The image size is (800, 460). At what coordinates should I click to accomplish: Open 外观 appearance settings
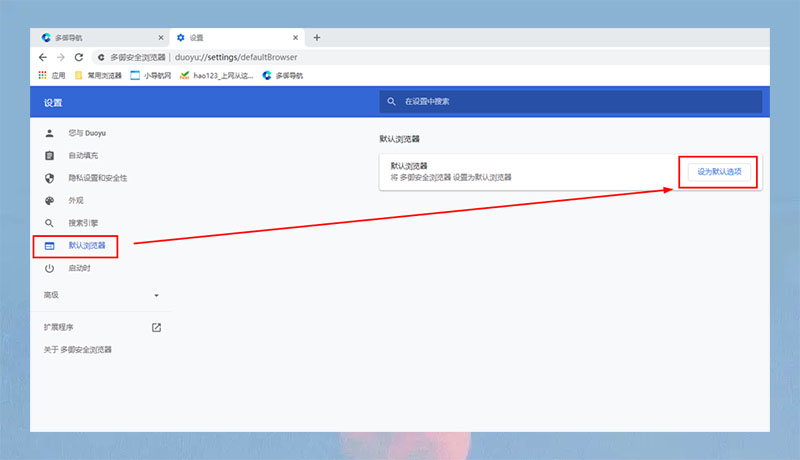[x=76, y=200]
